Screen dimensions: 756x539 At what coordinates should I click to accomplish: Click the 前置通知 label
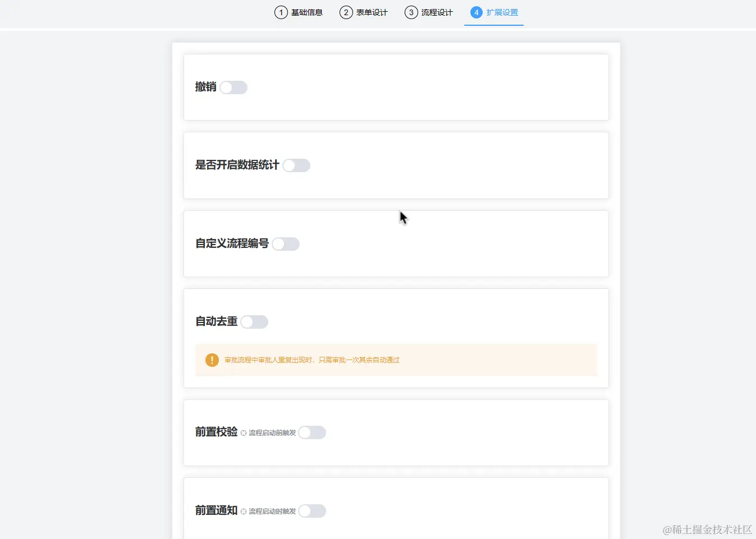click(x=216, y=510)
